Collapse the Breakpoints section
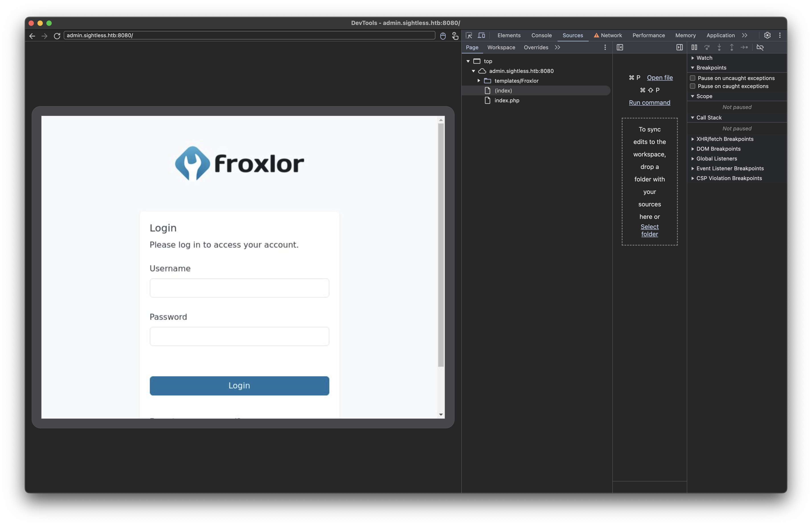The width and height of the screenshot is (812, 526). click(x=693, y=68)
